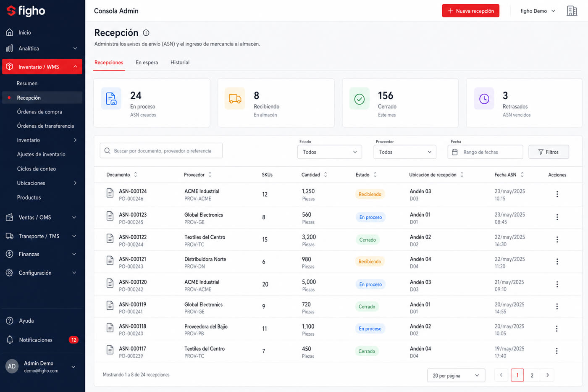The image size is (588, 392).
Task: Expand the Analítica sidebar menu
Action: (75, 48)
